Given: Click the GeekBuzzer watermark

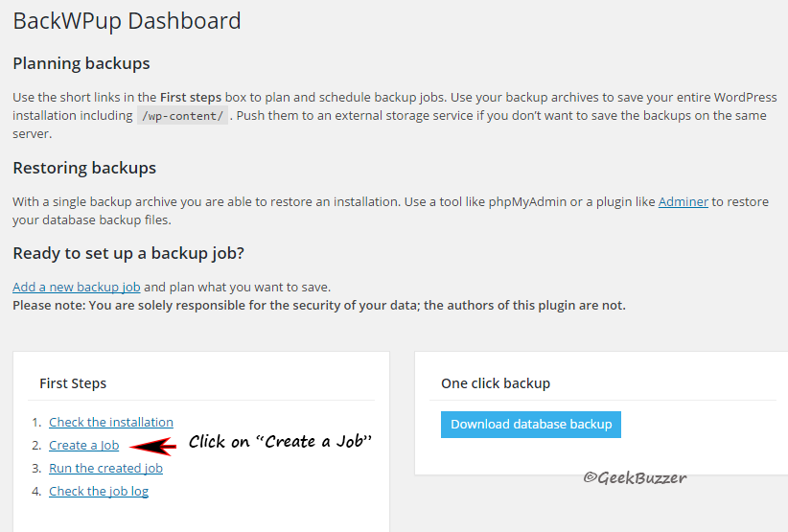Looking at the screenshot, I should 635,477.
